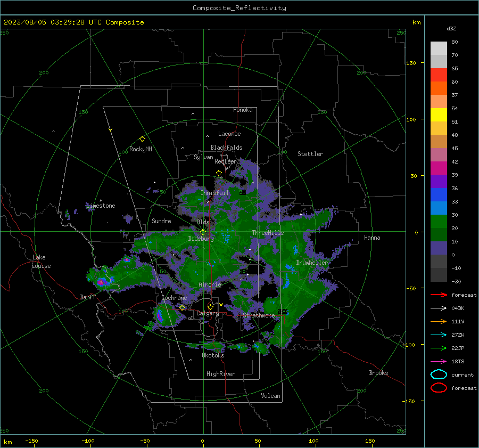Click the Okotoks label

point(213,355)
